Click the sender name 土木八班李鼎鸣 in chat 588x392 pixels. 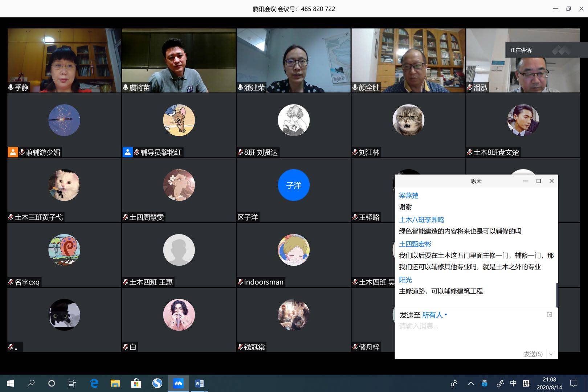(x=421, y=220)
